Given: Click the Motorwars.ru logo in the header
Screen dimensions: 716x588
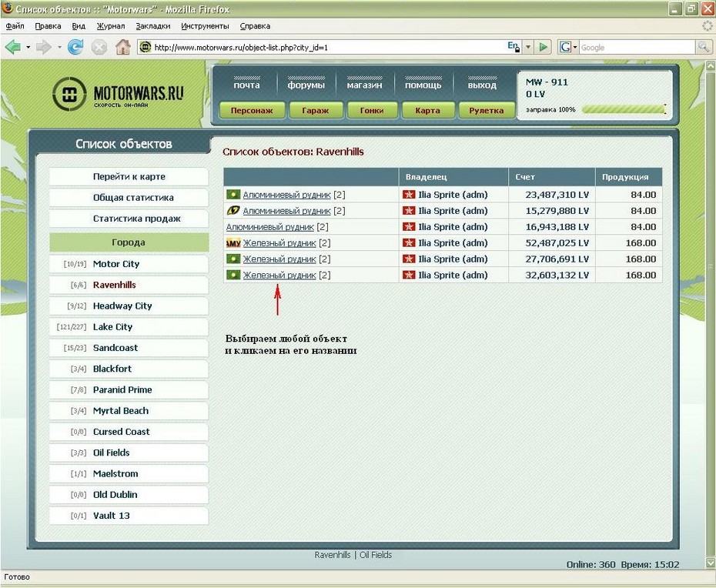Looking at the screenshot, I should [x=119, y=95].
